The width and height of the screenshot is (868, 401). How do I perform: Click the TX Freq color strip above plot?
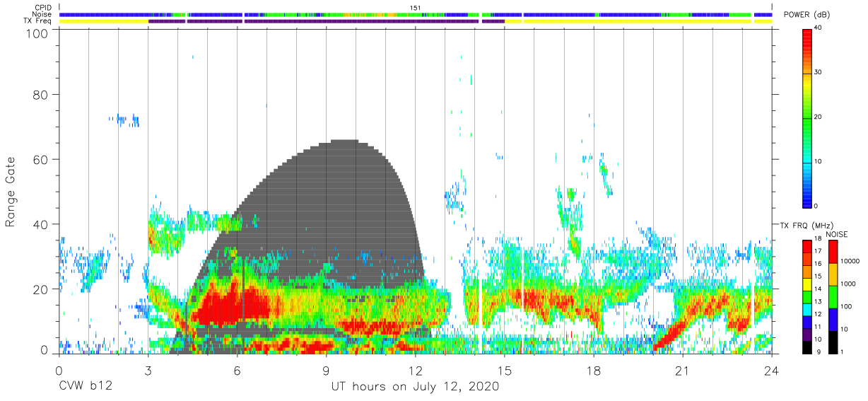tap(416, 21)
